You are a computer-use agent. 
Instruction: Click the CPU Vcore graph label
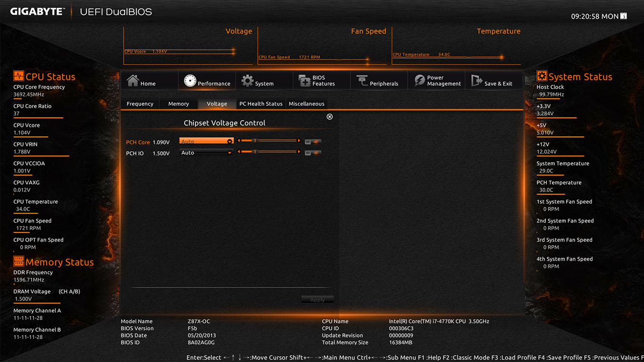click(146, 51)
